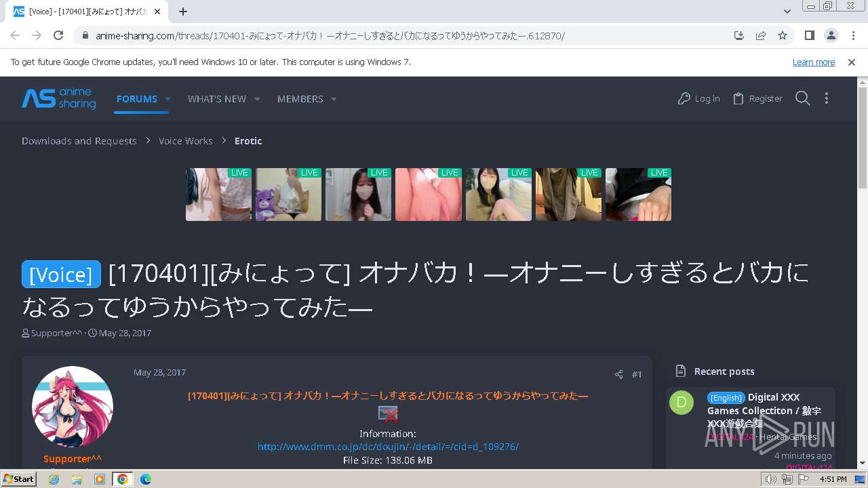The image size is (868, 488).
Task: Go to Anime Sharing home logo
Action: tap(59, 99)
